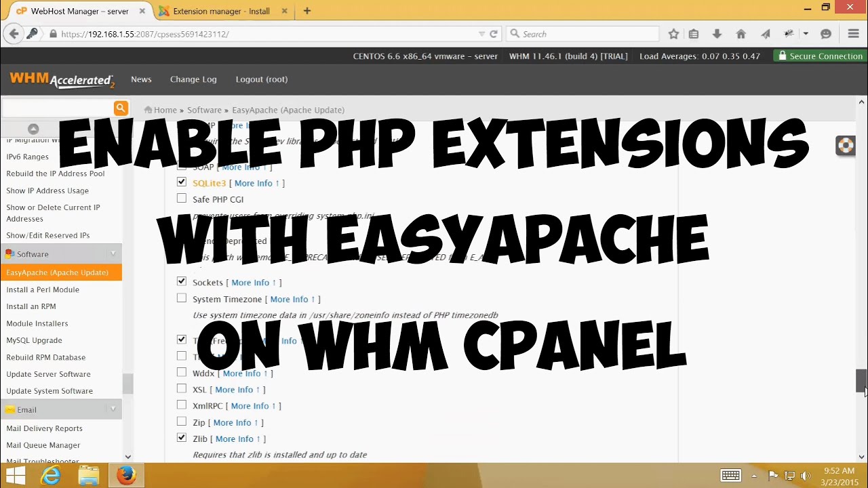The image size is (868, 488).
Task: Open the Firebug dropdown arrow
Action: coord(806,34)
